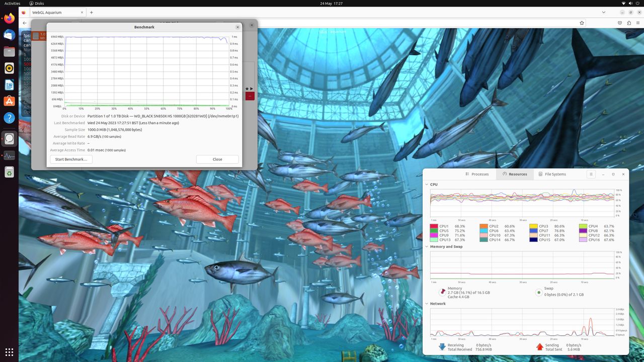Collapse the Memory and Swap section
This screenshot has width=644, height=362.
pyautogui.click(x=427, y=246)
